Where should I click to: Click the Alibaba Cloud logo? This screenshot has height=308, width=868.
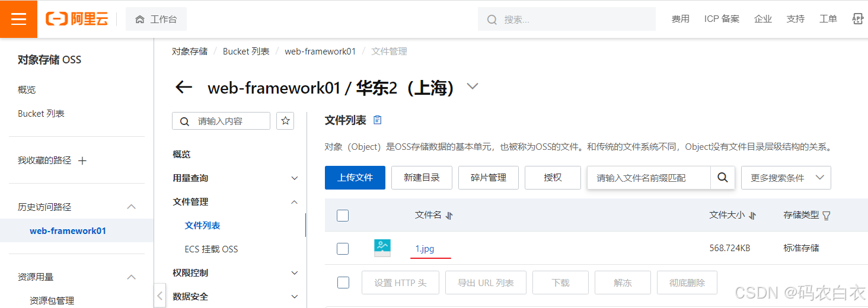click(77, 19)
